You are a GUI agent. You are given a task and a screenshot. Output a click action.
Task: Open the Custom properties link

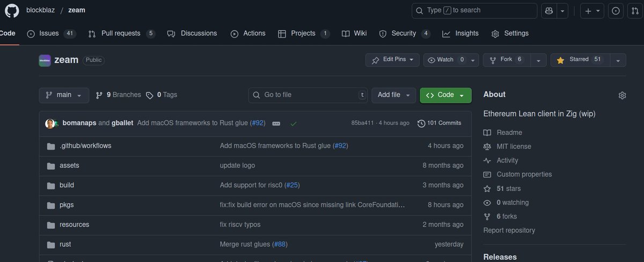(517, 174)
